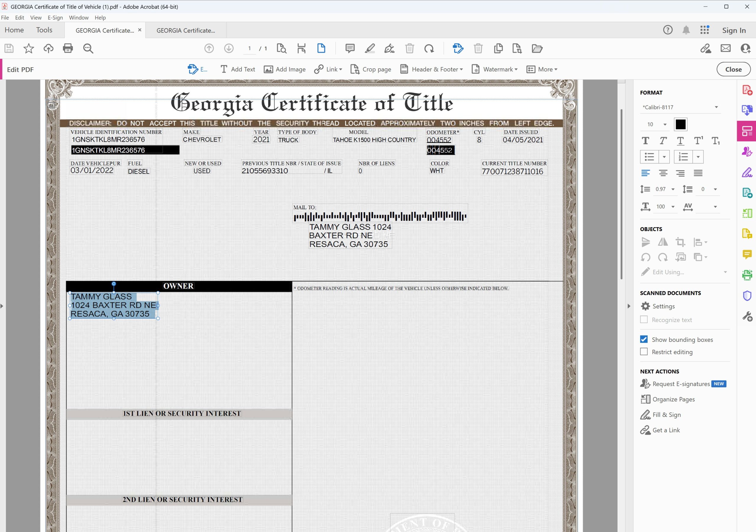The width and height of the screenshot is (756, 532).
Task: Click Organize Pages action
Action: click(667, 400)
